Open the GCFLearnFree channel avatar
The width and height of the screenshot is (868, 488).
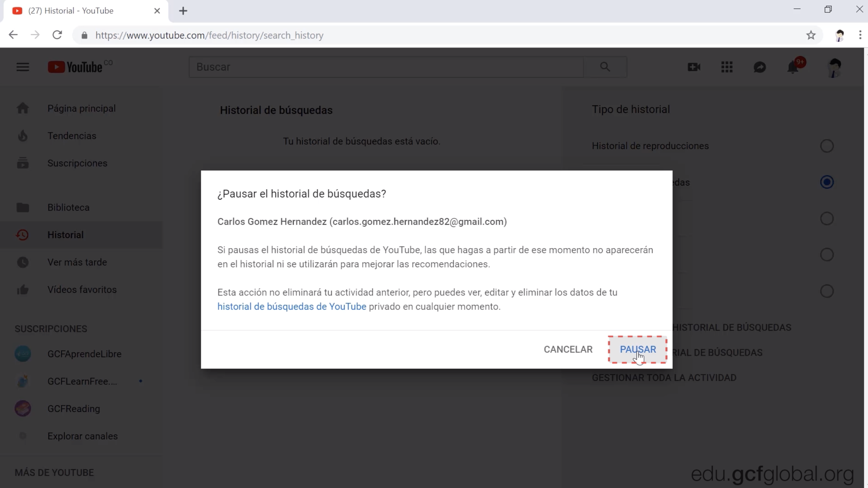(x=23, y=381)
